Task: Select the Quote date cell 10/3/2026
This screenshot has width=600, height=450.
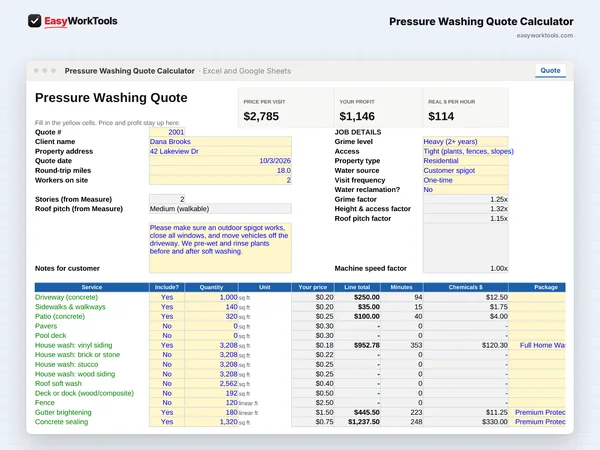Action: (x=220, y=161)
